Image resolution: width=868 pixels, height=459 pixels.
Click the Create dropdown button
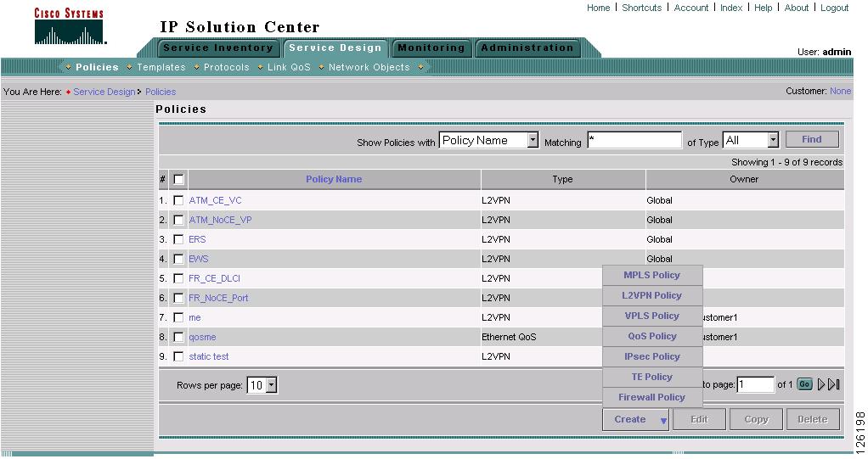point(635,420)
